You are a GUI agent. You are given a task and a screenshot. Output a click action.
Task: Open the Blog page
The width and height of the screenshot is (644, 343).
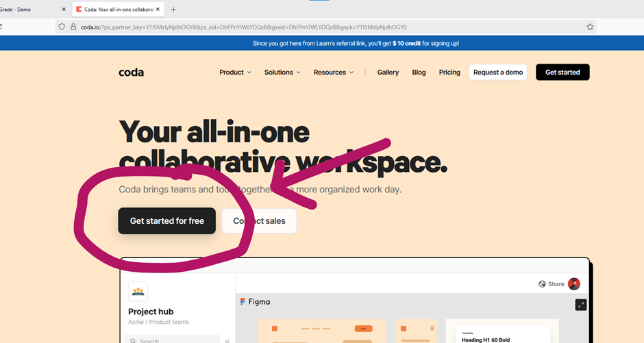coord(419,72)
